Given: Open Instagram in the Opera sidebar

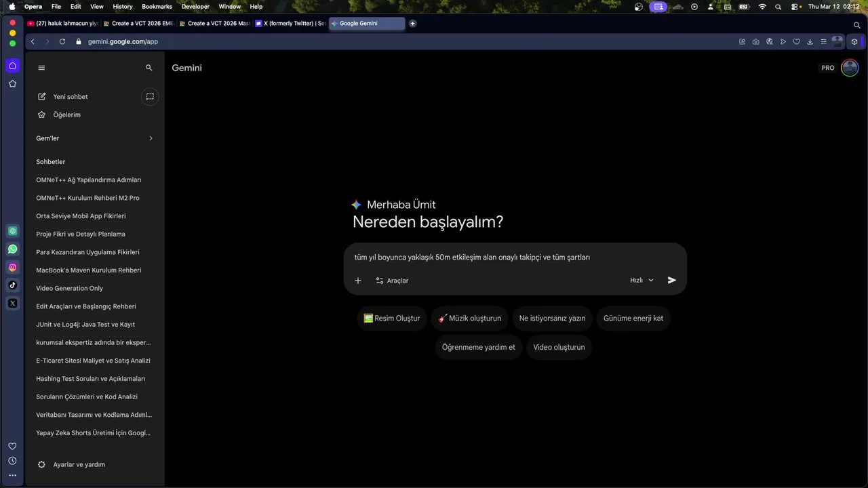Looking at the screenshot, I should (x=12, y=267).
